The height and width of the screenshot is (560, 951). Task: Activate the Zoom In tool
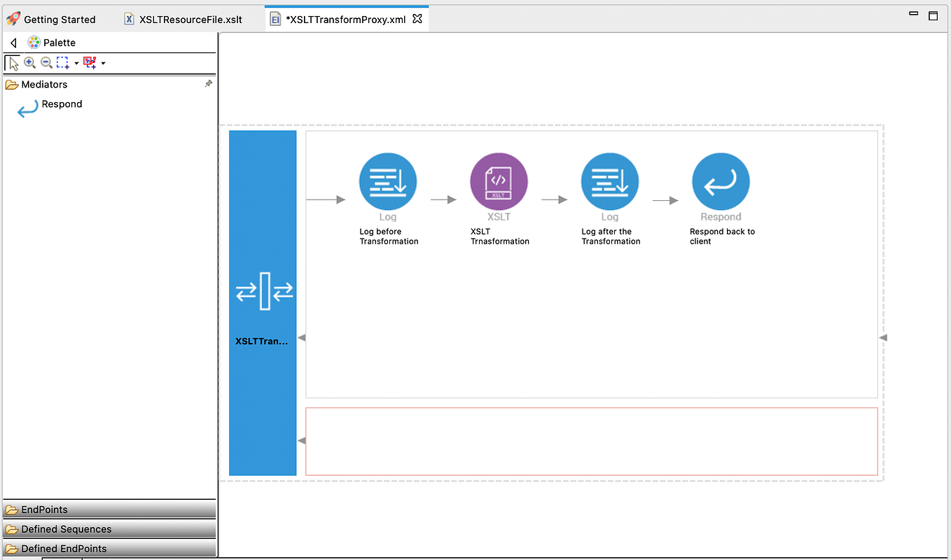pyautogui.click(x=30, y=62)
